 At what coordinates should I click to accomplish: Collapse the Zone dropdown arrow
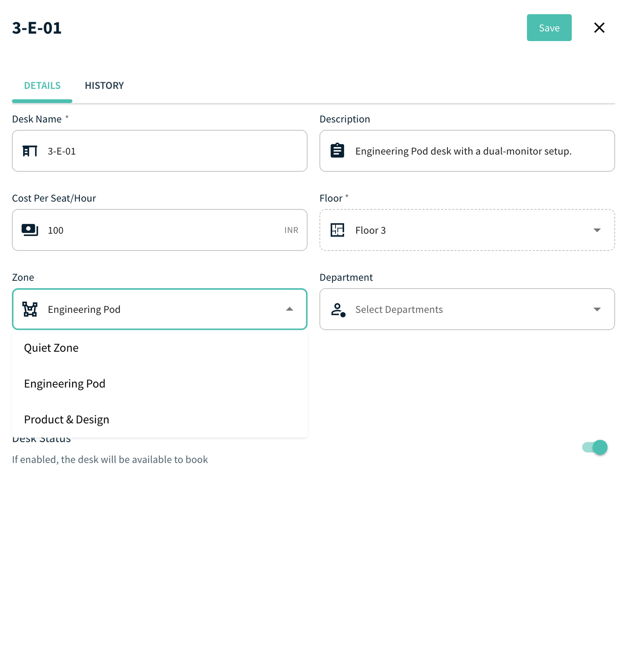pos(290,309)
